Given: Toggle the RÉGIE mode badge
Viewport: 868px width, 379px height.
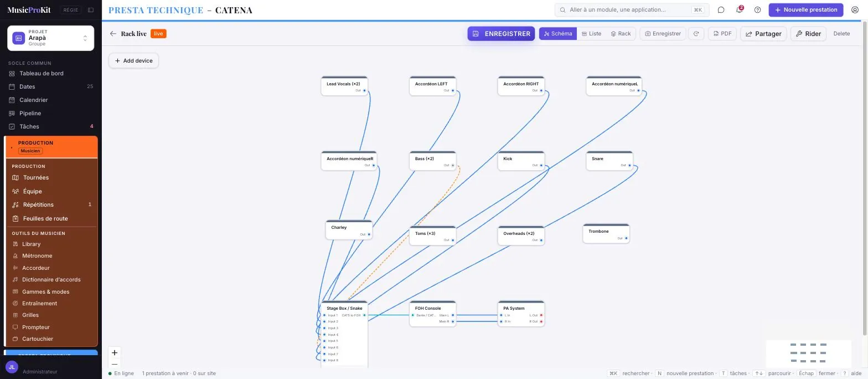Looking at the screenshot, I should pyautogui.click(x=70, y=10).
